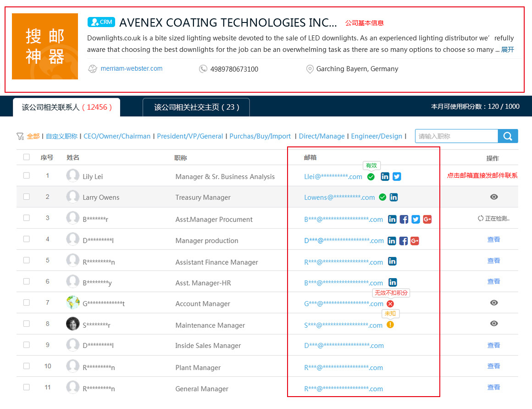Click the Facebook icon in row 3
Viewport: 532px width, 409px height.
(x=404, y=219)
